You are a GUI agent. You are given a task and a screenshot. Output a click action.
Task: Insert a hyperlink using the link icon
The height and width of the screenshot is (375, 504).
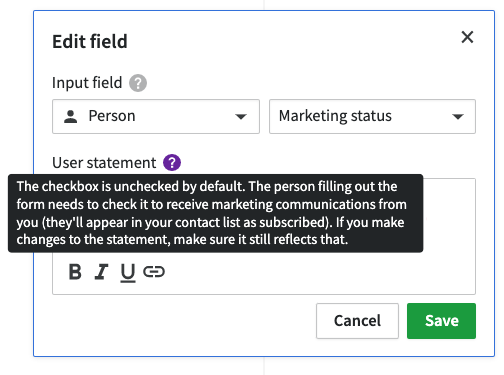pyautogui.click(x=154, y=272)
